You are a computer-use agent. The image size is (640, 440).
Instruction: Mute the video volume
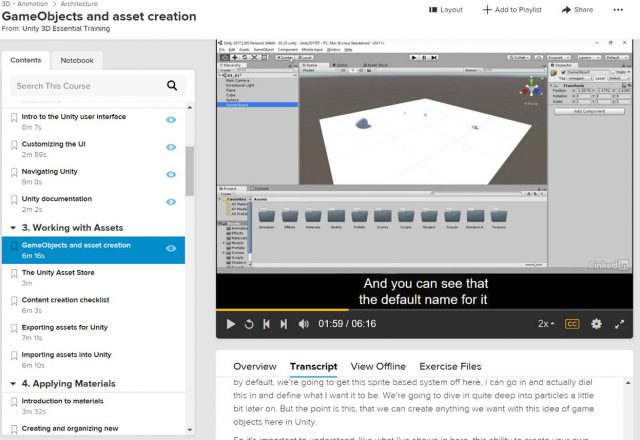pos(304,324)
